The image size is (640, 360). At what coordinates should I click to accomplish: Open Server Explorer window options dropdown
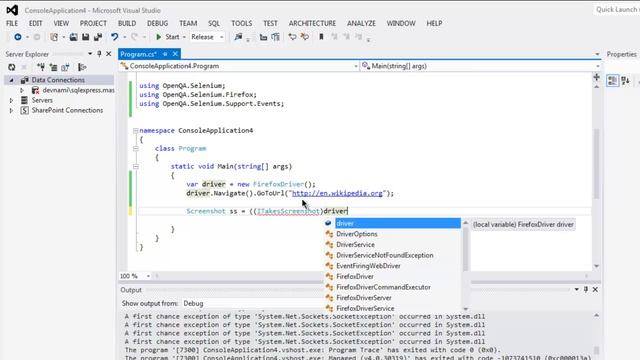90,54
